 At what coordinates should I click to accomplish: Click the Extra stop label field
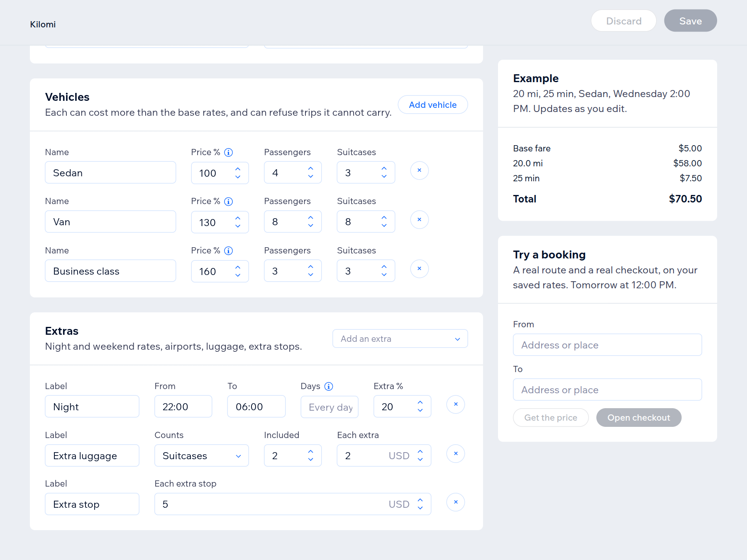click(92, 504)
